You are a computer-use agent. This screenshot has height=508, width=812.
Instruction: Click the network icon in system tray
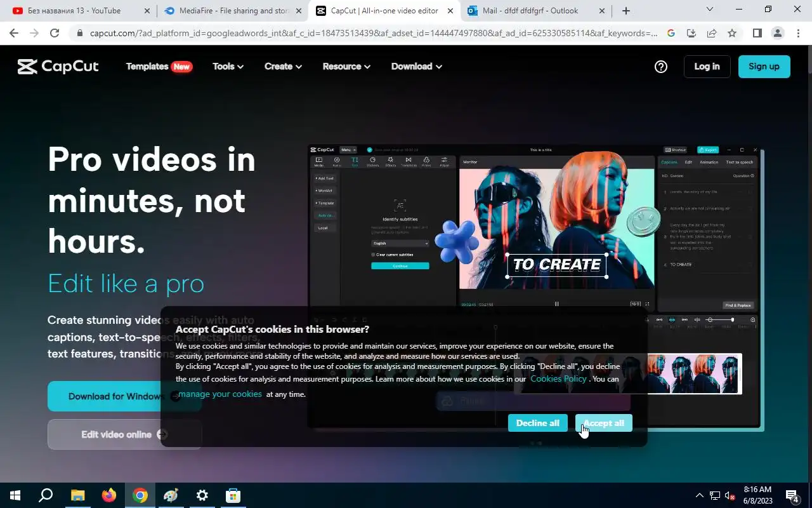coord(715,495)
